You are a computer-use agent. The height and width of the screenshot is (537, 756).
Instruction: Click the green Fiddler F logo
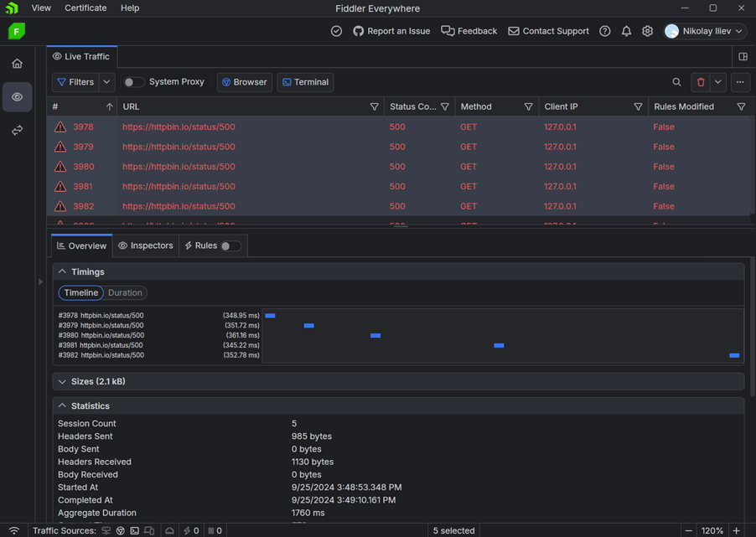tap(17, 31)
